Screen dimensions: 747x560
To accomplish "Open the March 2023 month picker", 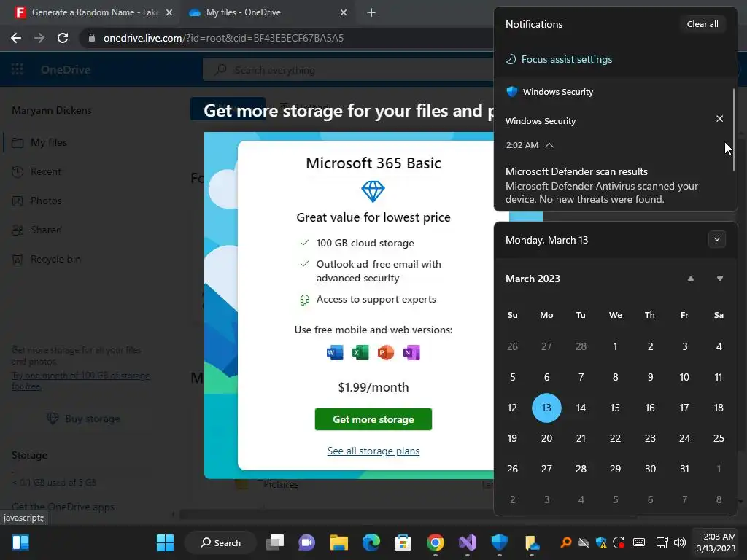I will pos(533,279).
